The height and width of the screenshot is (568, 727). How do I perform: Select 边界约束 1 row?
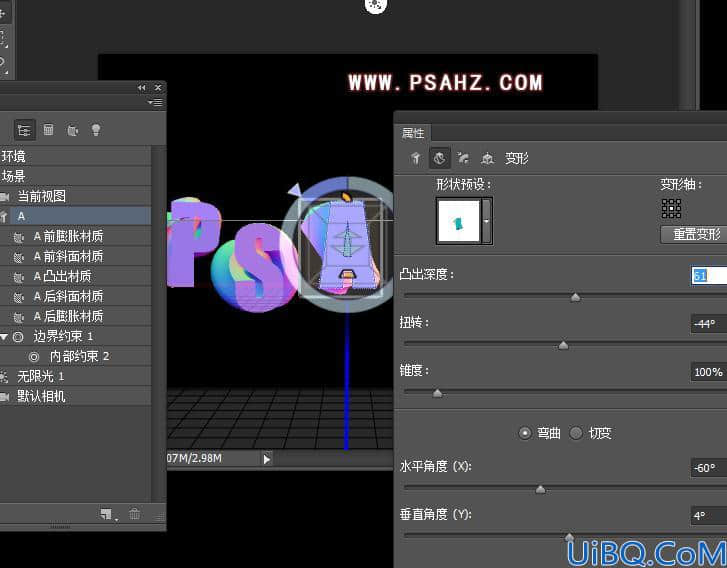pos(75,337)
